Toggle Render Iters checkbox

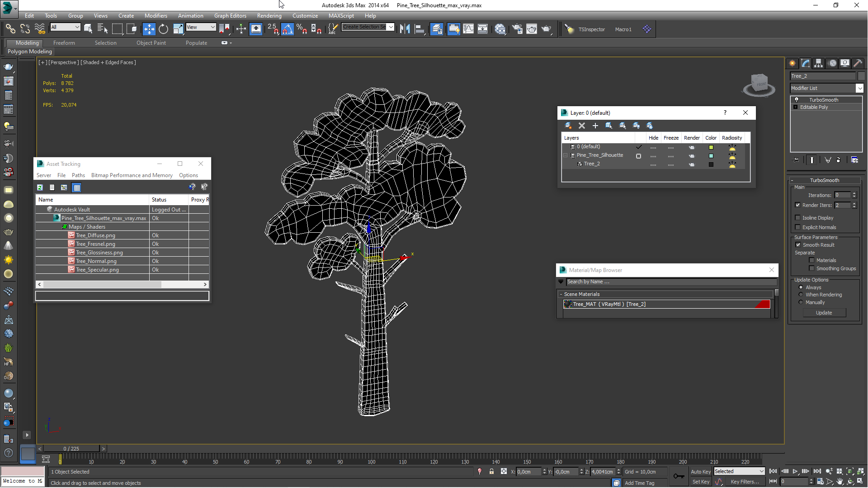(798, 205)
